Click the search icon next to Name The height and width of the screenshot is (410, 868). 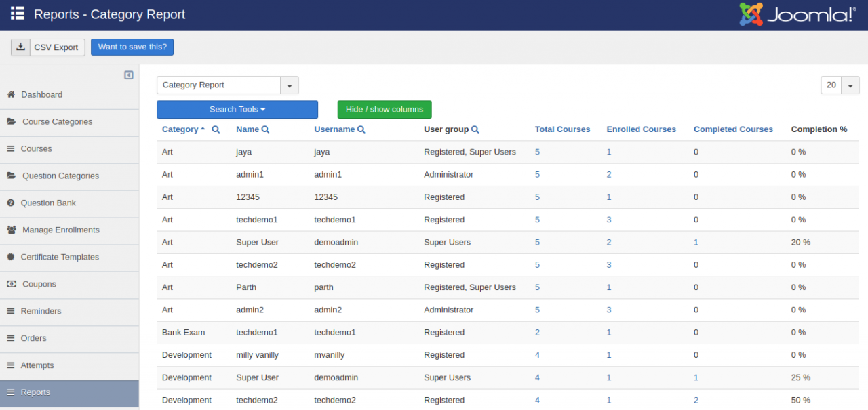click(x=265, y=129)
